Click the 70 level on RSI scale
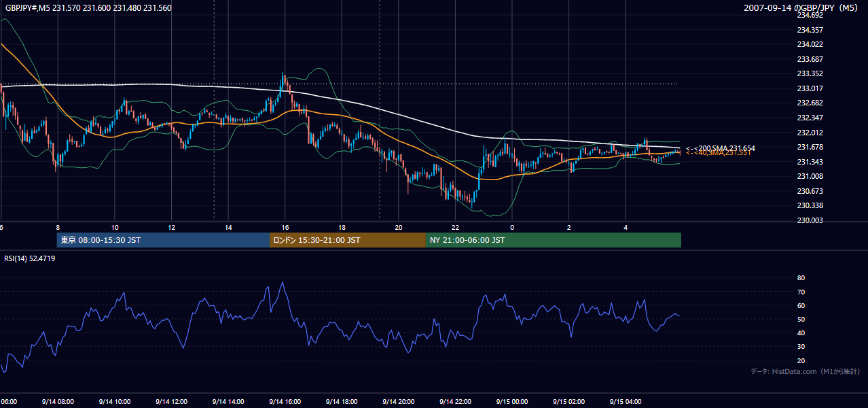This screenshot has height=408, width=868. 801,292
